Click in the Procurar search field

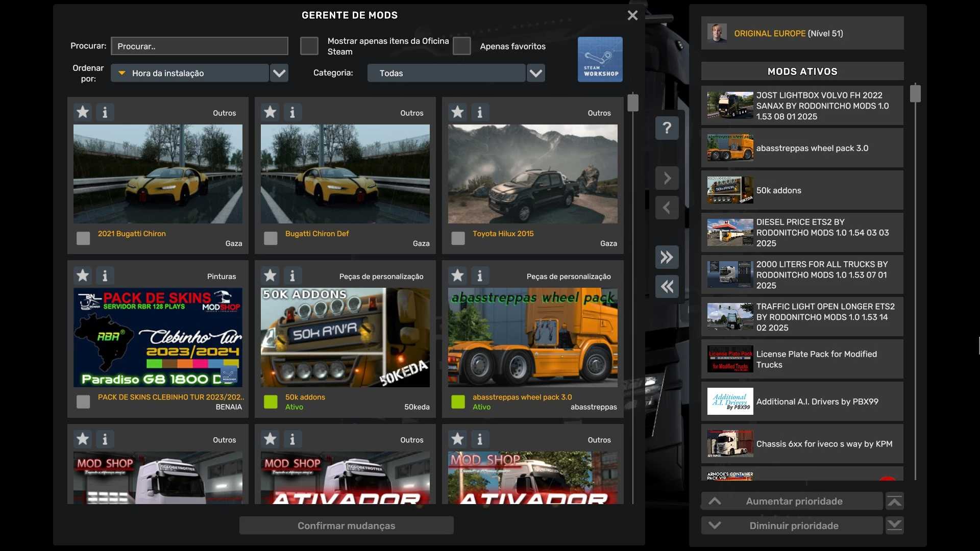pos(200,46)
